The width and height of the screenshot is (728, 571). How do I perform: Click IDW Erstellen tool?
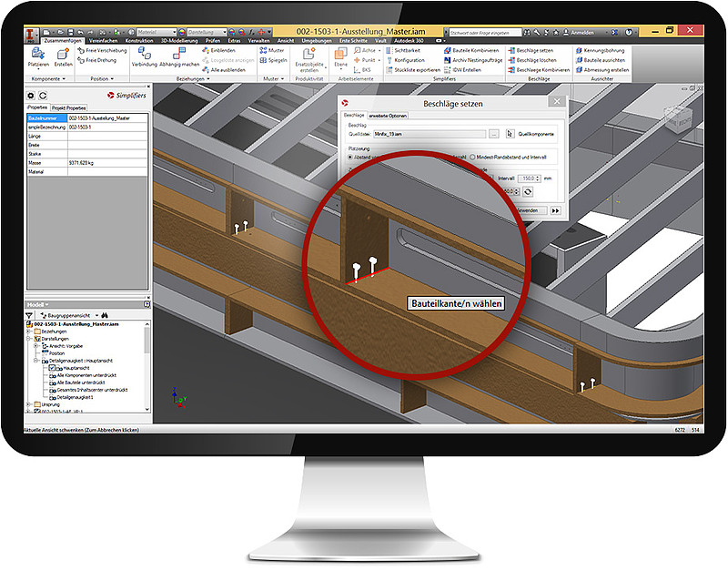462,70
